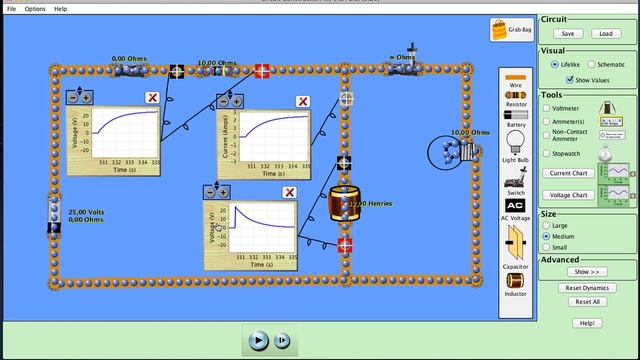Zoom in current chart with plus
This screenshot has height=360, width=640.
pyautogui.click(x=236, y=101)
